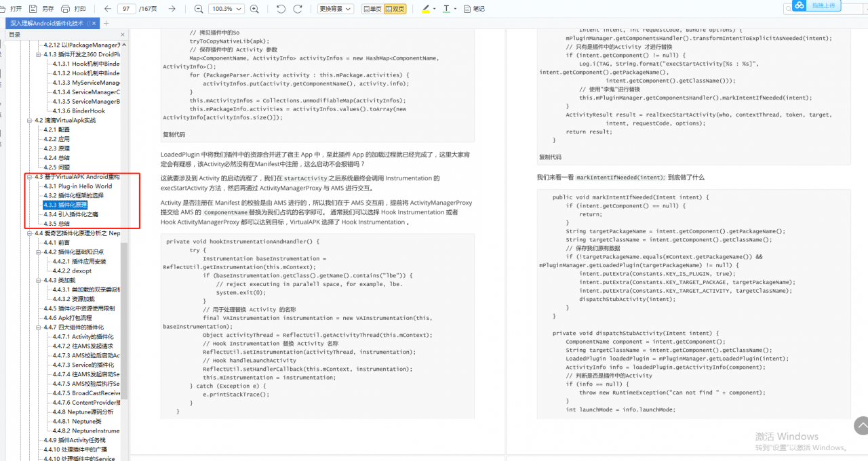Image resolution: width=868 pixels, height=461 pixels.
Task: Collapse the 4.4.7 四大组件的插件化 node
Action: point(39,327)
